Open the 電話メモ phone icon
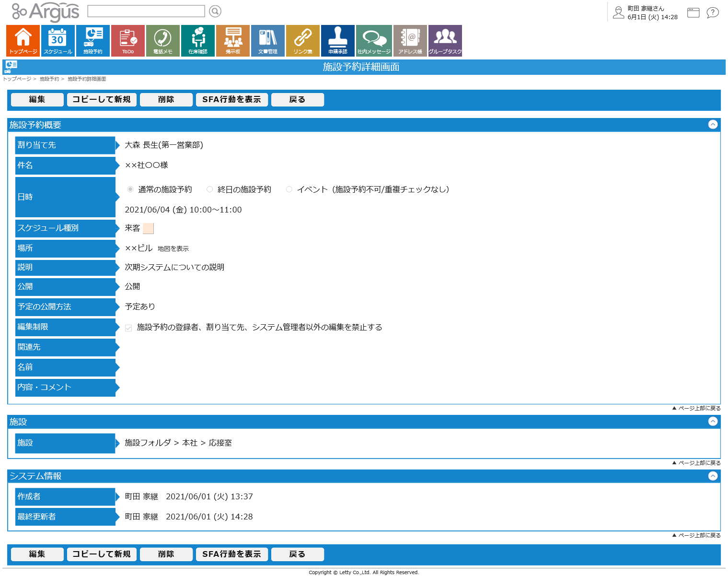 coord(163,41)
